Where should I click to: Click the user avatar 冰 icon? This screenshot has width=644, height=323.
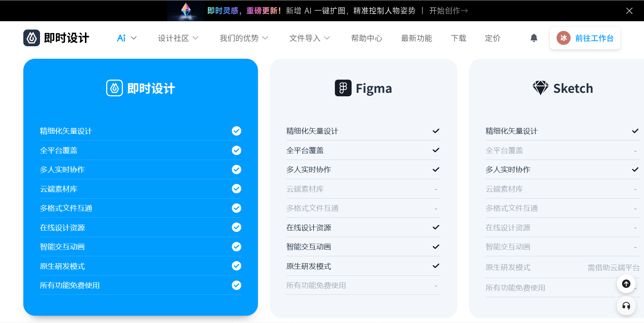click(563, 38)
